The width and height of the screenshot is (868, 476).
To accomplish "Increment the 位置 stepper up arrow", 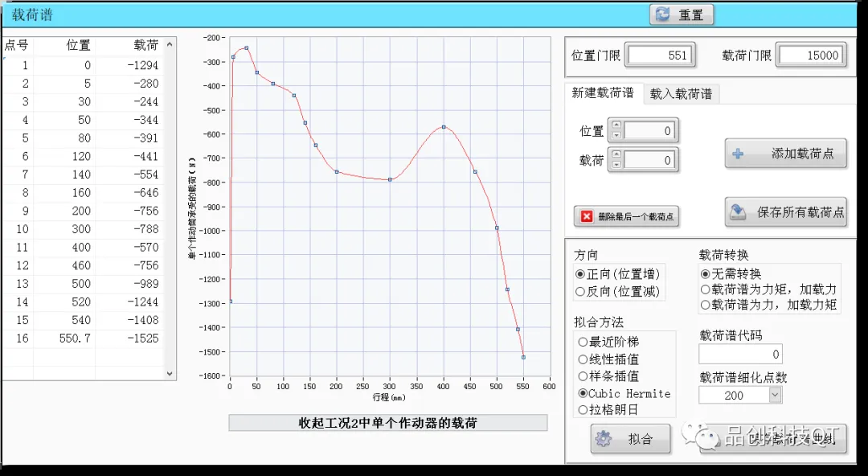I will [x=616, y=125].
